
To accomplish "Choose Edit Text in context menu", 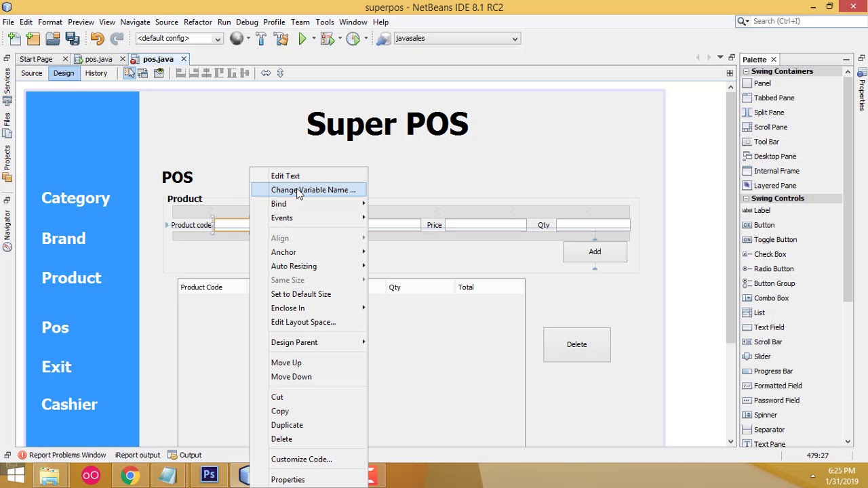I will [x=309, y=176].
